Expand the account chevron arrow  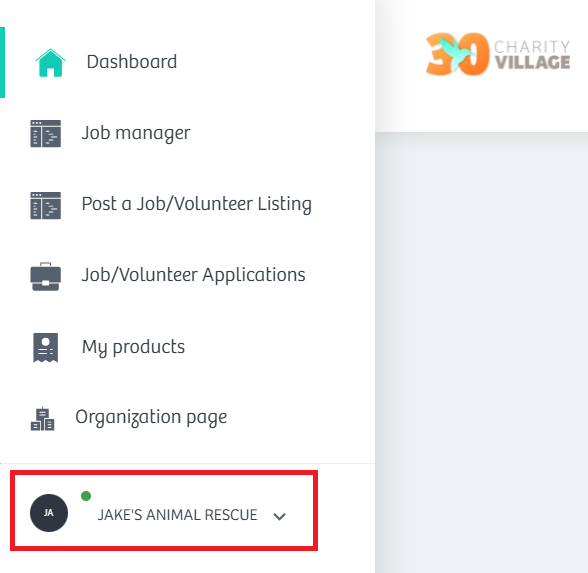click(279, 516)
